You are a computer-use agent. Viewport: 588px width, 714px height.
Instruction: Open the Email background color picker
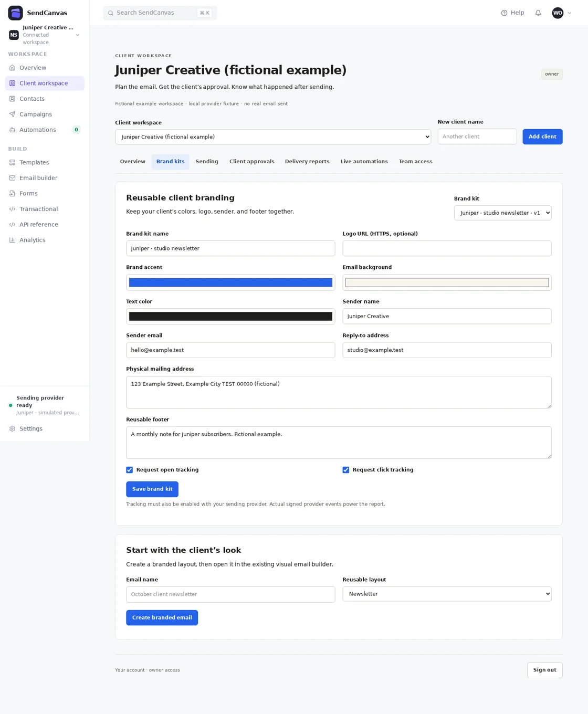click(x=447, y=283)
